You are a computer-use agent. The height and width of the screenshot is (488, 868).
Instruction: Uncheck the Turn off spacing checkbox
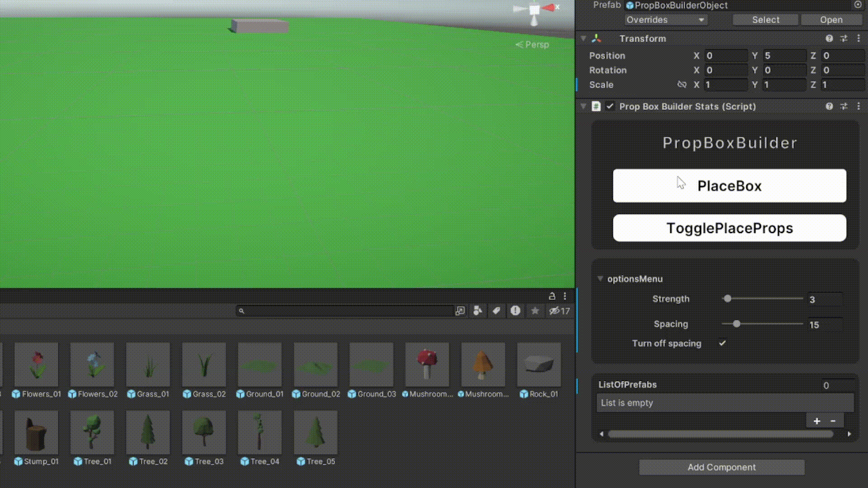point(722,343)
